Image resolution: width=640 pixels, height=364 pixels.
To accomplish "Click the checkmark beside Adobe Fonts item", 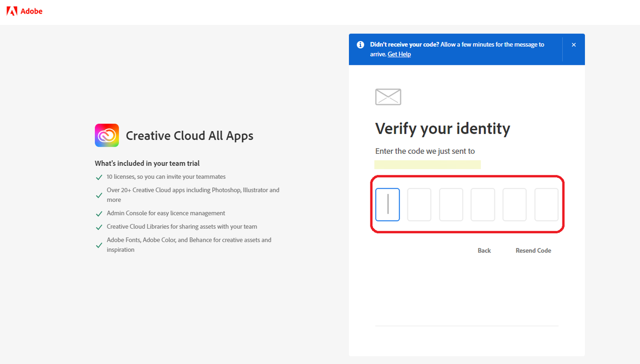I will click(x=99, y=245).
